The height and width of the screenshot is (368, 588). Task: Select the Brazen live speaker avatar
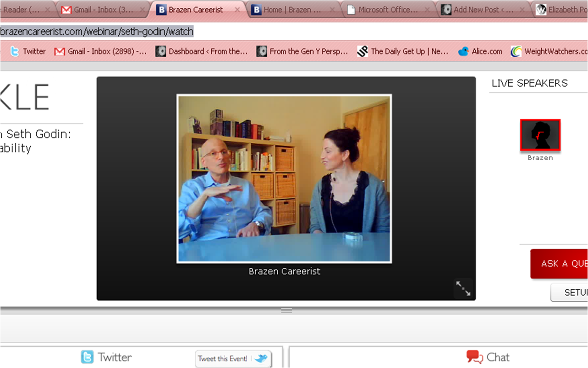click(540, 135)
